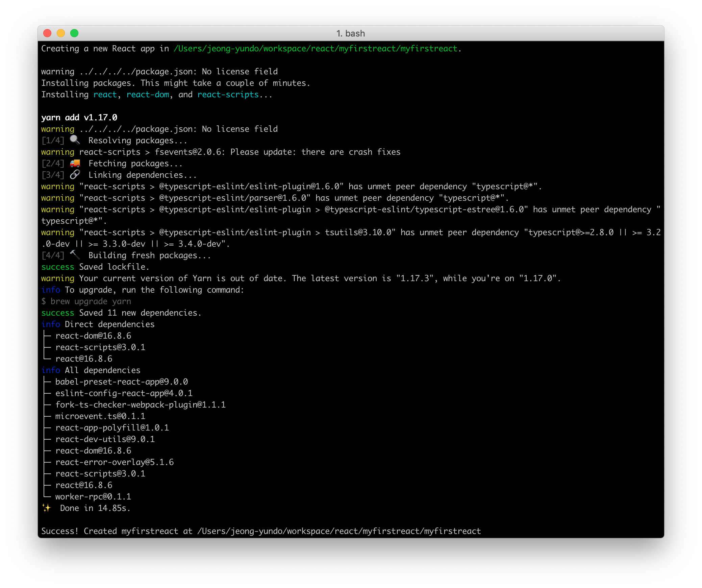
Task: Click the green project path in the first line
Action: coord(316,49)
